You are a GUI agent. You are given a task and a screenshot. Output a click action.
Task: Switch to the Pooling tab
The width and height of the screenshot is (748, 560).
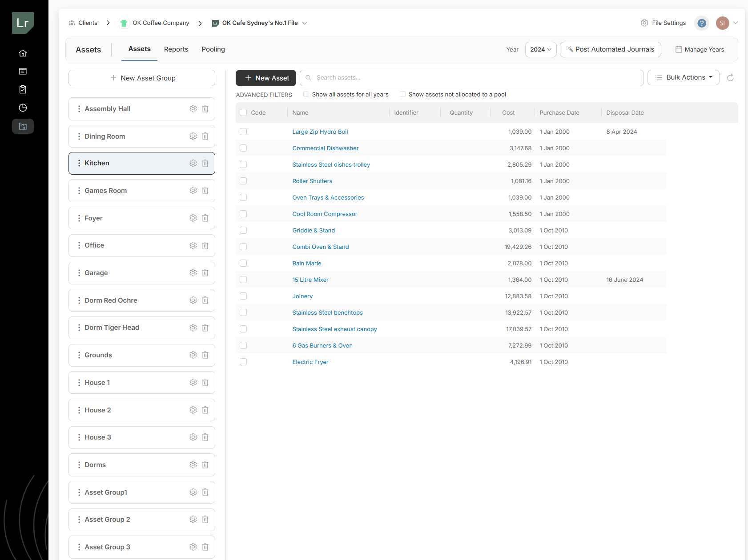click(213, 49)
